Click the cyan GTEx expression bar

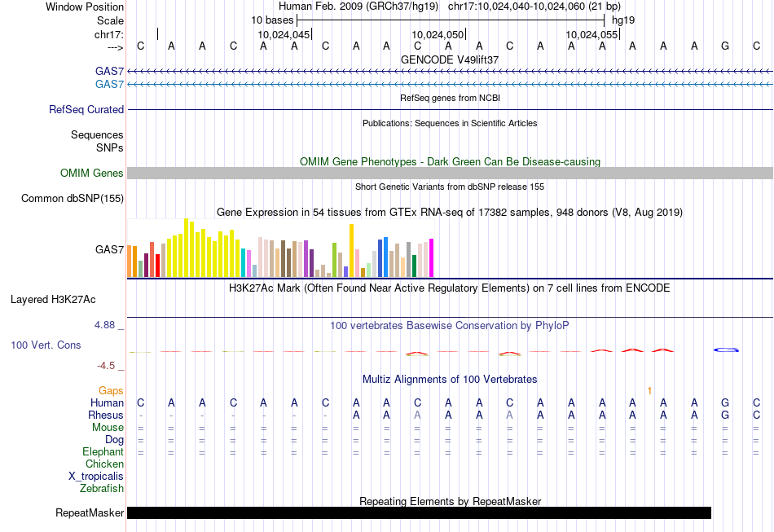(x=244, y=263)
